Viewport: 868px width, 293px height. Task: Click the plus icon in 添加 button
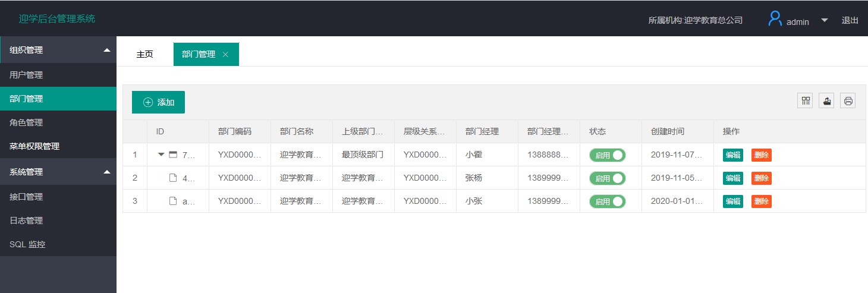coord(148,102)
